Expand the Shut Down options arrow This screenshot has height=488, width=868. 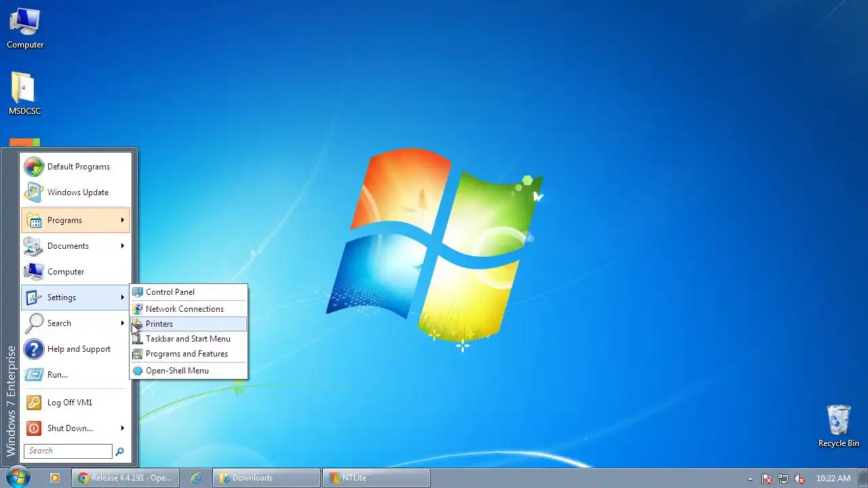pyautogui.click(x=123, y=428)
